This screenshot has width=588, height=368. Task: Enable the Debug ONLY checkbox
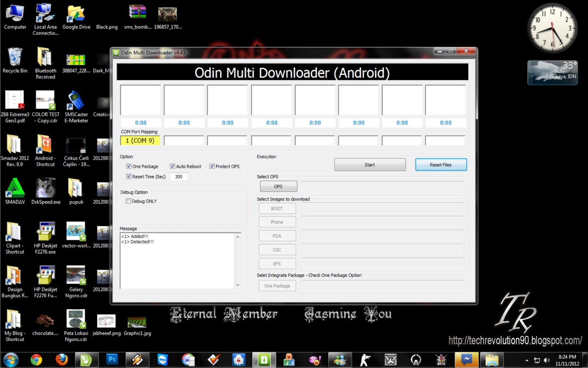(128, 201)
